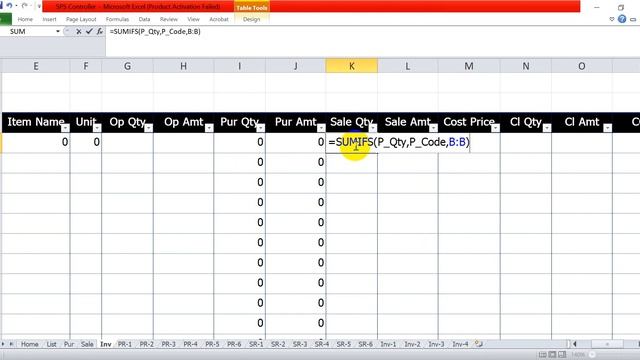Open the Table Tools Design tab

click(x=251, y=19)
